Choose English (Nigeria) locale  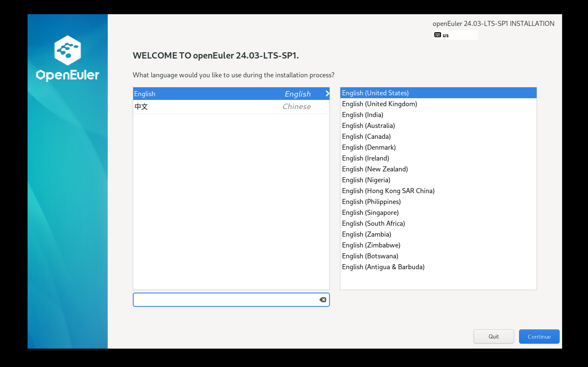point(438,180)
